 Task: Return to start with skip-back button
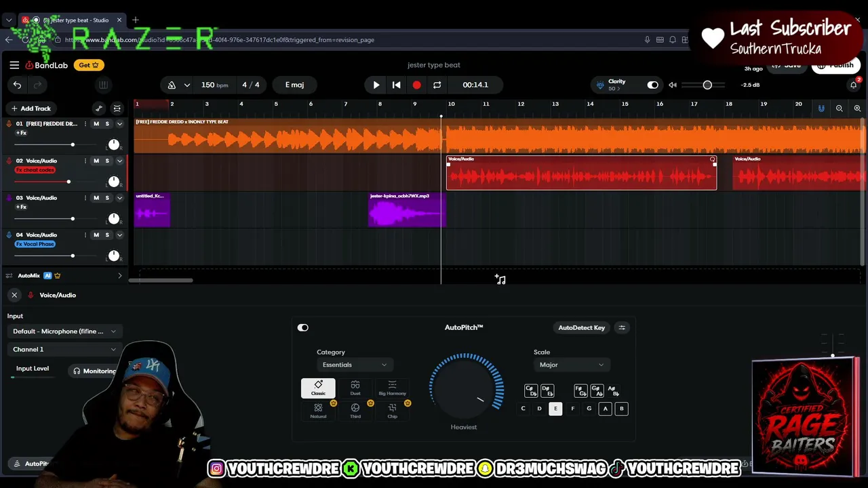point(397,85)
